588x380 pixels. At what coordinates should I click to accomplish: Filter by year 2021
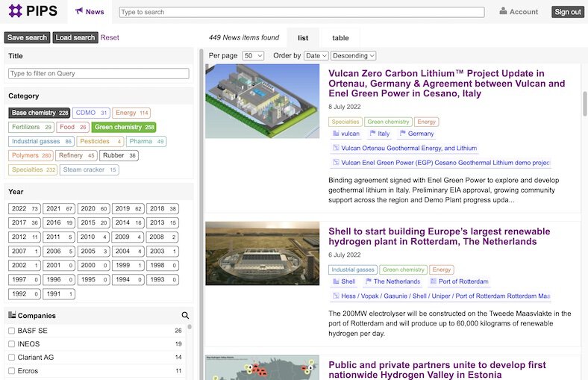[x=59, y=208]
